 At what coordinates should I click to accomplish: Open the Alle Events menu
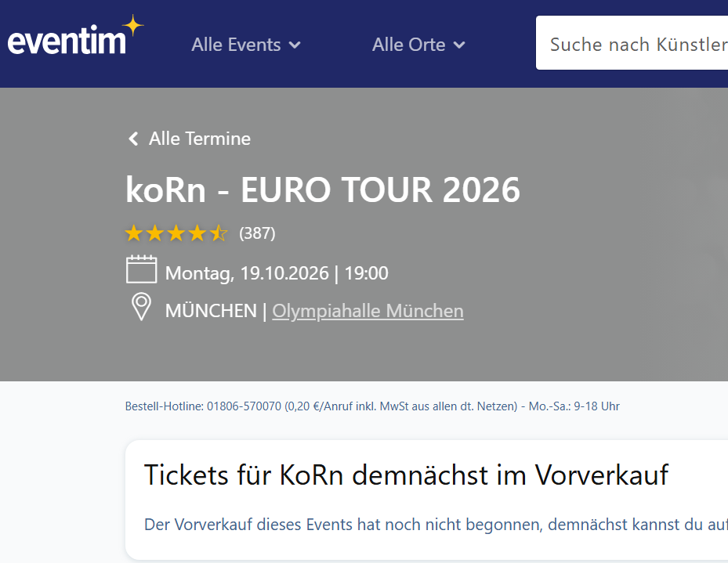click(245, 45)
